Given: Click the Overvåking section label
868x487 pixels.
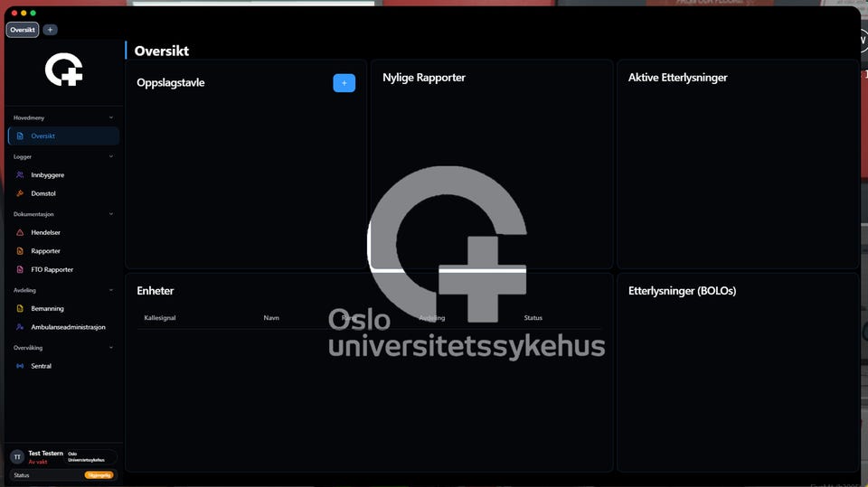Looking at the screenshot, I should click(28, 348).
